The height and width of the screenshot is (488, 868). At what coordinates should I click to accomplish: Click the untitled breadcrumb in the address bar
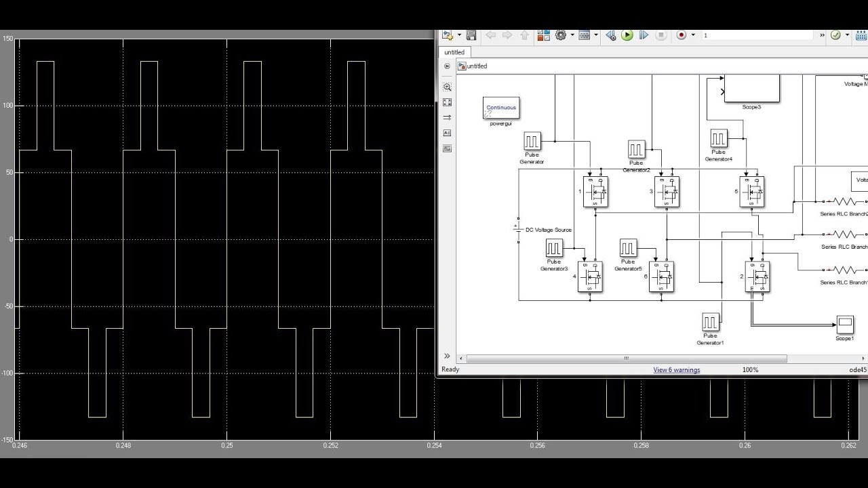point(477,66)
